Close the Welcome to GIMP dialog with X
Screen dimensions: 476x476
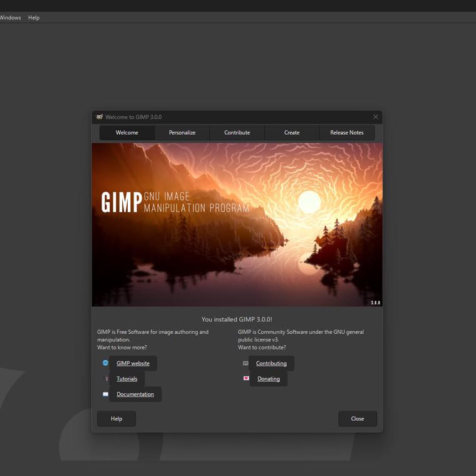(375, 117)
